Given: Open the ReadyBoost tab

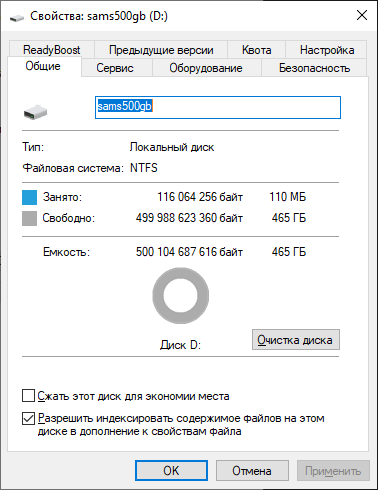Looking at the screenshot, I should click(52, 50).
